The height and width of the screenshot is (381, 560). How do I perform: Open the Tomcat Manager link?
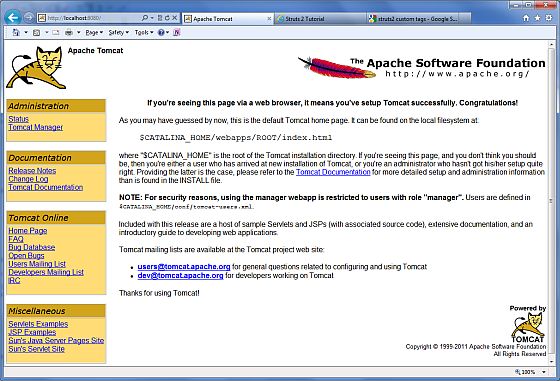tap(35, 127)
